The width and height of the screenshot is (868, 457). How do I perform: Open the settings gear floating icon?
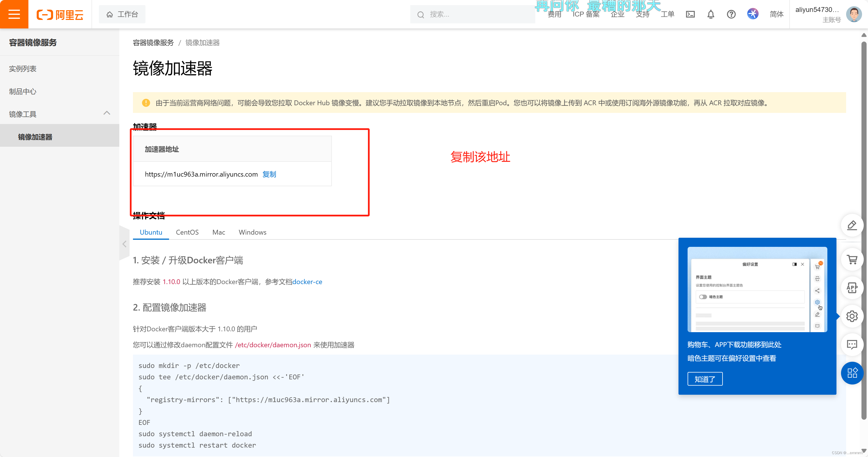[x=852, y=316]
